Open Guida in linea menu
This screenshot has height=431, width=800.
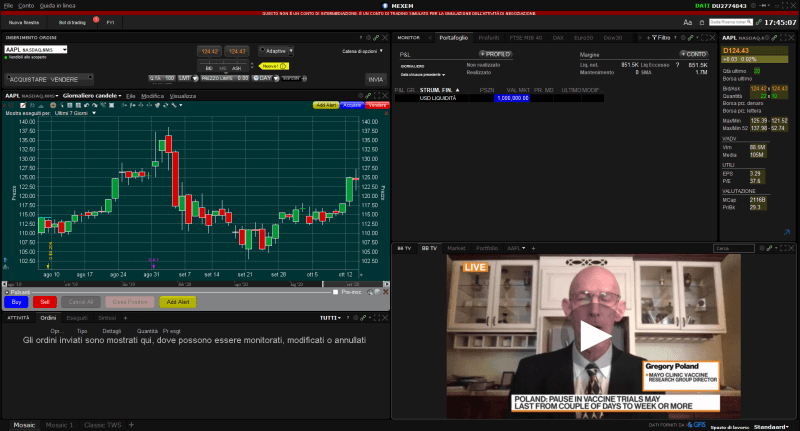pyautogui.click(x=58, y=6)
